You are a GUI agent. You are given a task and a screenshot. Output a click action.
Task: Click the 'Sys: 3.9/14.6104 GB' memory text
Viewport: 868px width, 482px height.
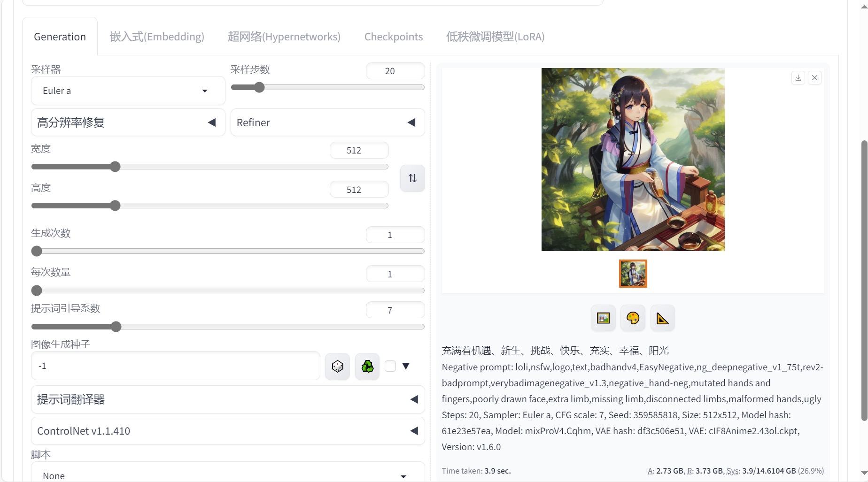click(x=761, y=471)
